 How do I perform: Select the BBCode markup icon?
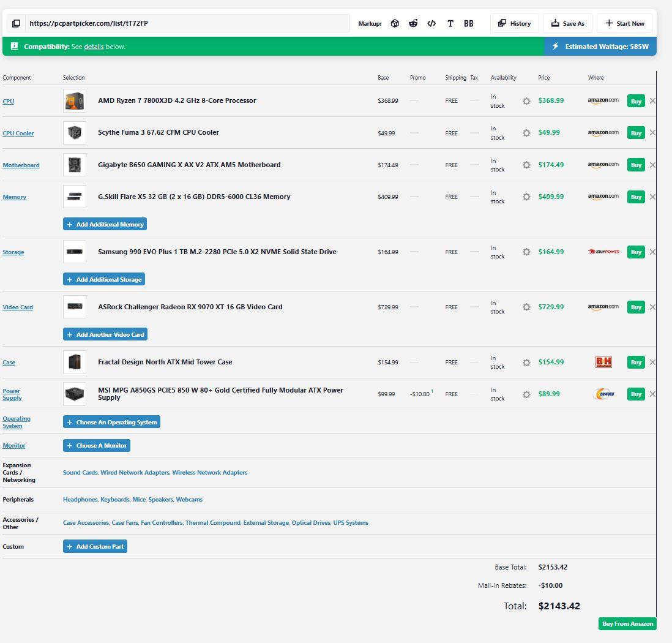pyautogui.click(x=468, y=23)
